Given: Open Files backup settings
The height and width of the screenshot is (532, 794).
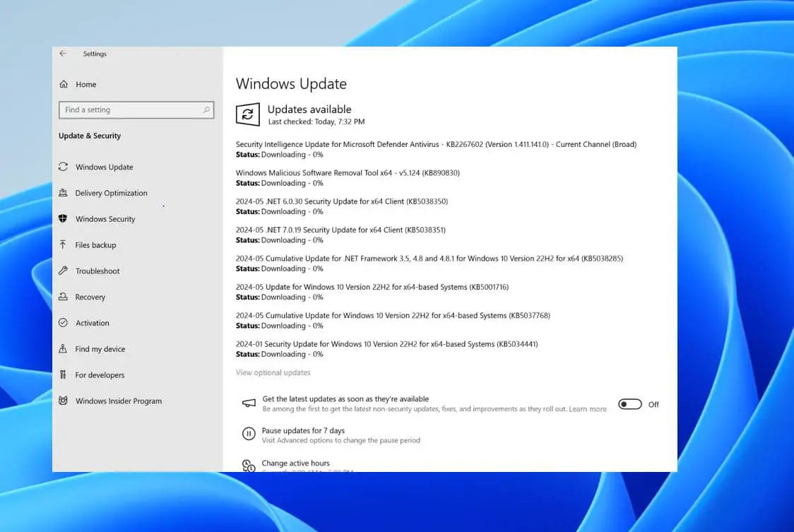Looking at the screenshot, I should [x=95, y=244].
